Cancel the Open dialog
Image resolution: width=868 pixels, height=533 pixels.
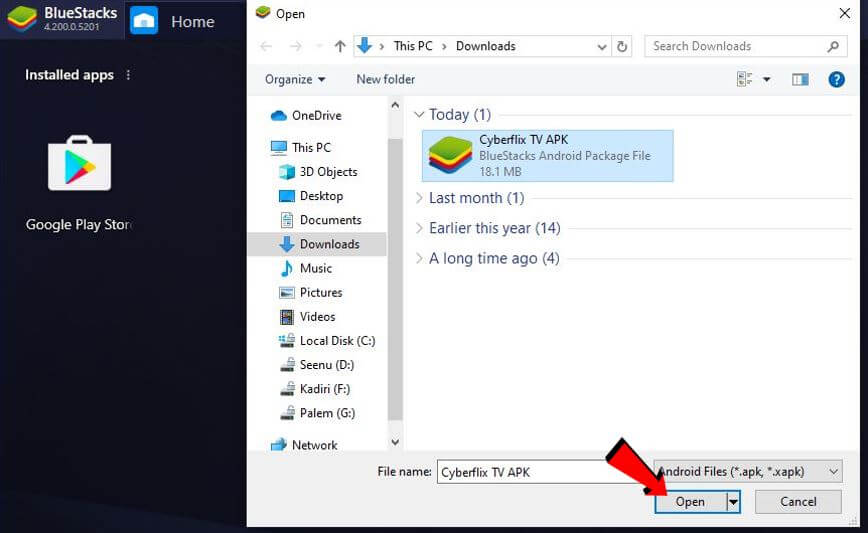(798, 501)
